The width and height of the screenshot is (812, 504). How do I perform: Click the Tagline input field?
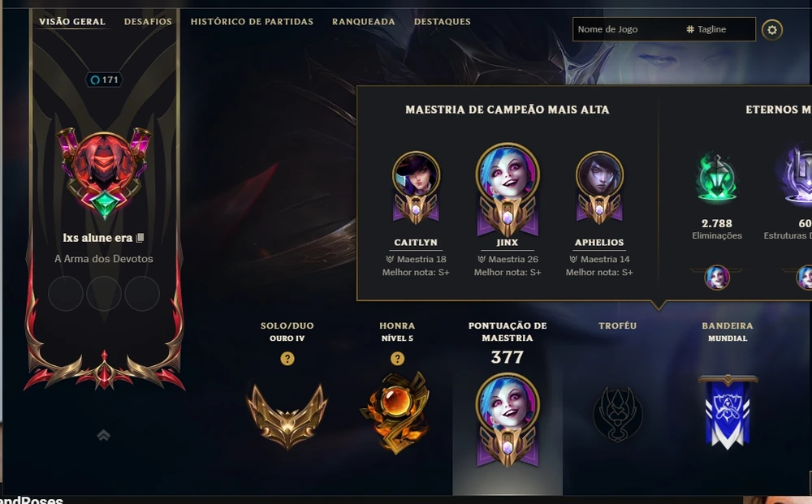[x=719, y=29]
